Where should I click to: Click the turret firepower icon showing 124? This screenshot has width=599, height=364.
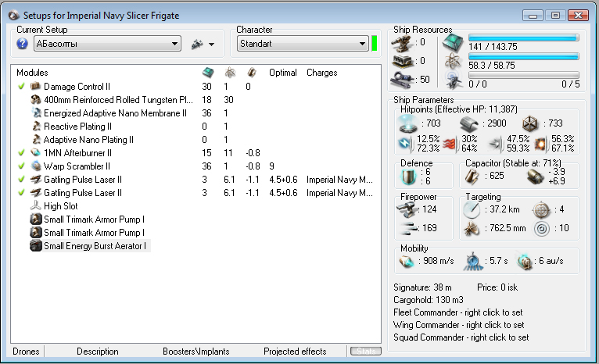point(407,209)
